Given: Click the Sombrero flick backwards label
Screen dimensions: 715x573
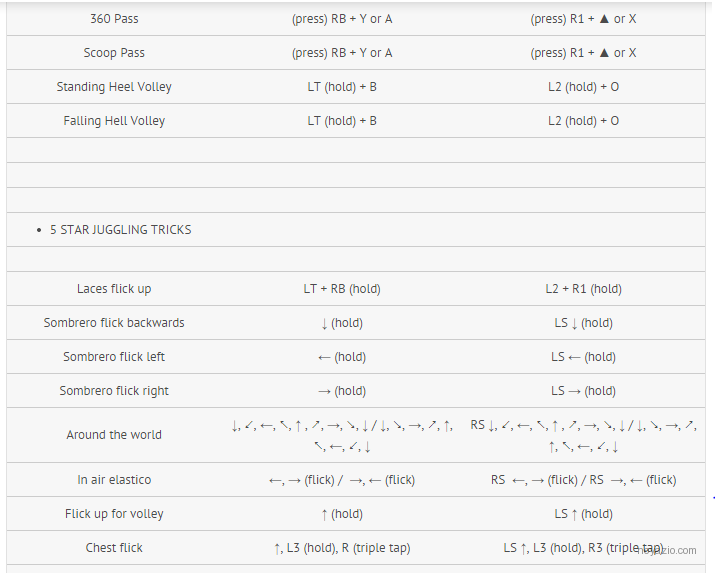Looking at the screenshot, I should point(114,323).
